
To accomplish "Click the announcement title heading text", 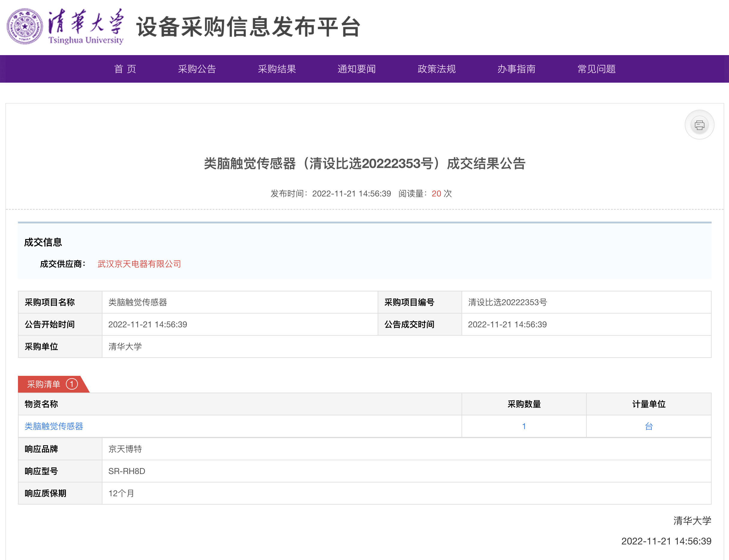I will pos(364,163).
